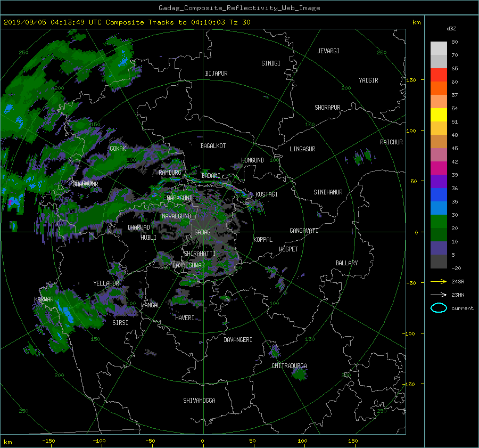Click the SINDHANUR city label
The image size is (479, 448).
(328, 192)
